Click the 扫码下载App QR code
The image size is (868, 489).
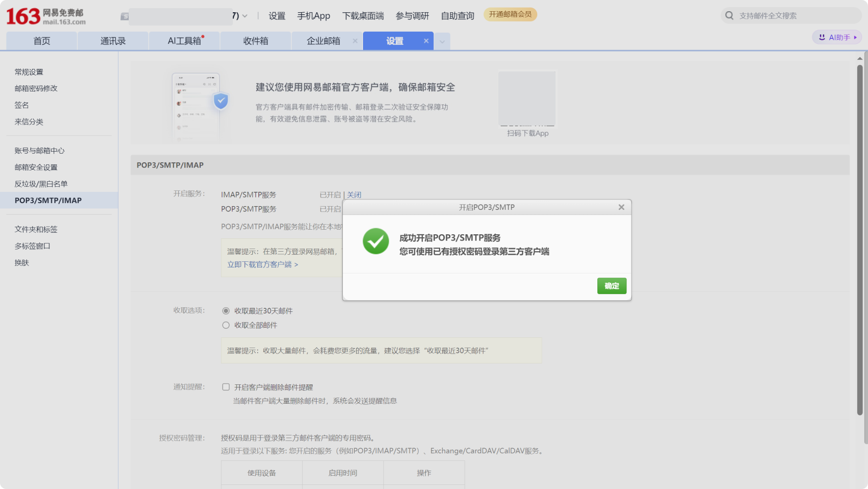[526, 98]
